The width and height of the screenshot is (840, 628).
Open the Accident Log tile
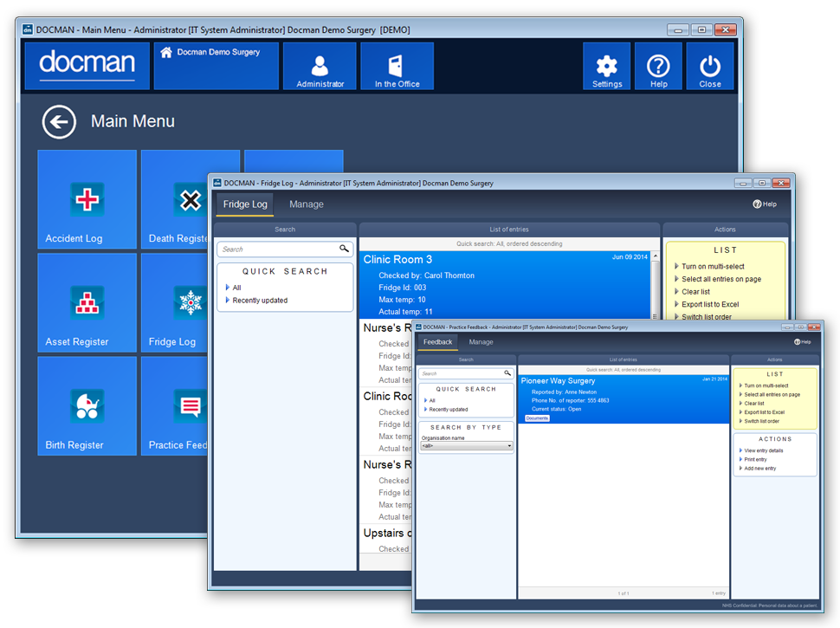(87, 199)
